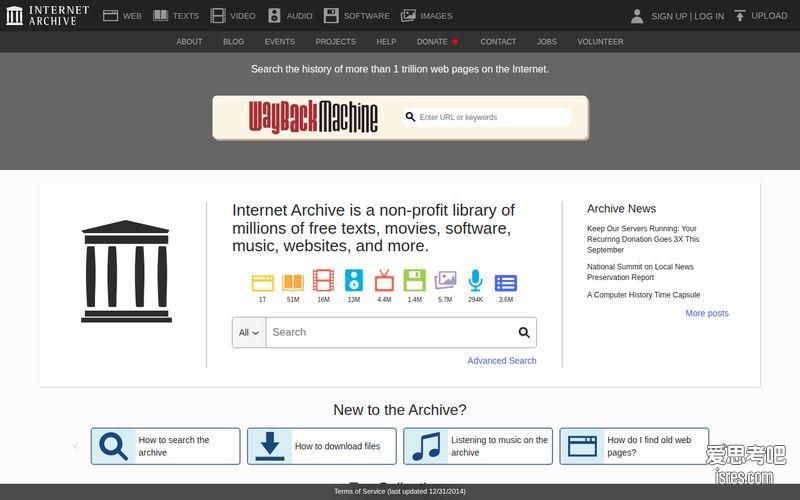The image size is (800, 500).
Task: Open the Volunteer menu item
Action: [600, 41]
